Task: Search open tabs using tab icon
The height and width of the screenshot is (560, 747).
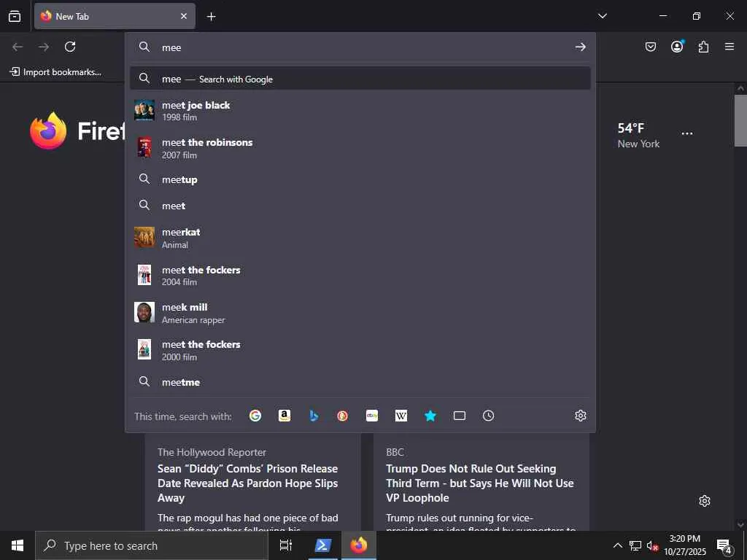Action: pos(460,416)
